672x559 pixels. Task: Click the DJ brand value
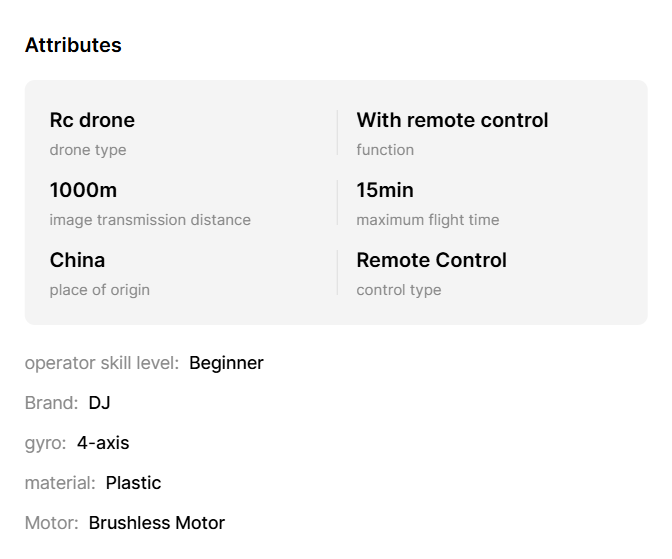[99, 403]
